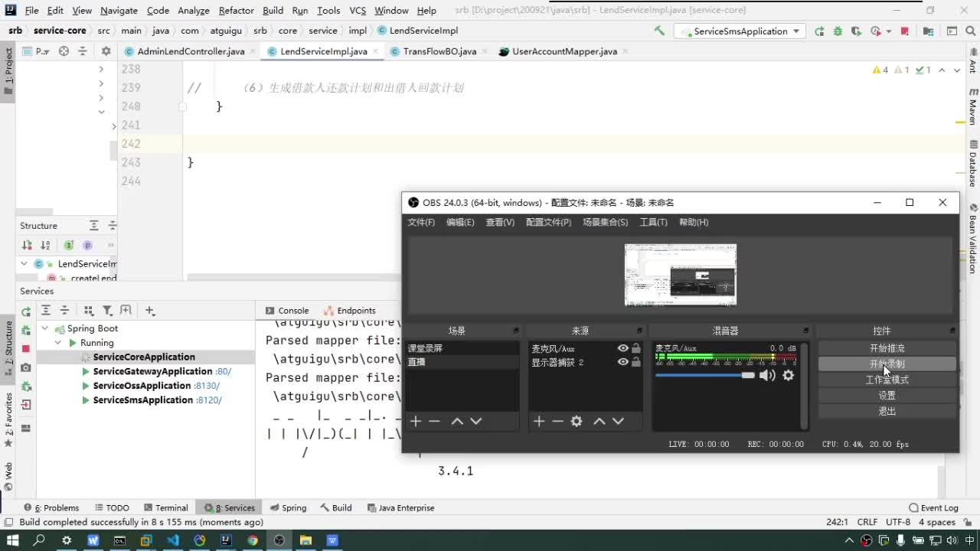This screenshot has width=980, height=551.
Task: Click the OBS mixer vertical scrollbar
Action: [803, 386]
